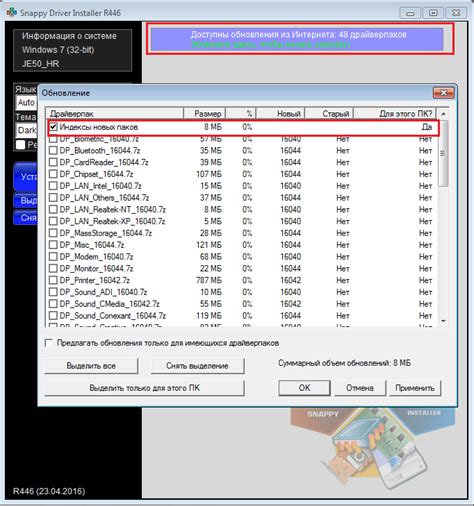474x506 pixels.
Task: Click the list vertical scrollbar thumb
Action: pyautogui.click(x=443, y=153)
